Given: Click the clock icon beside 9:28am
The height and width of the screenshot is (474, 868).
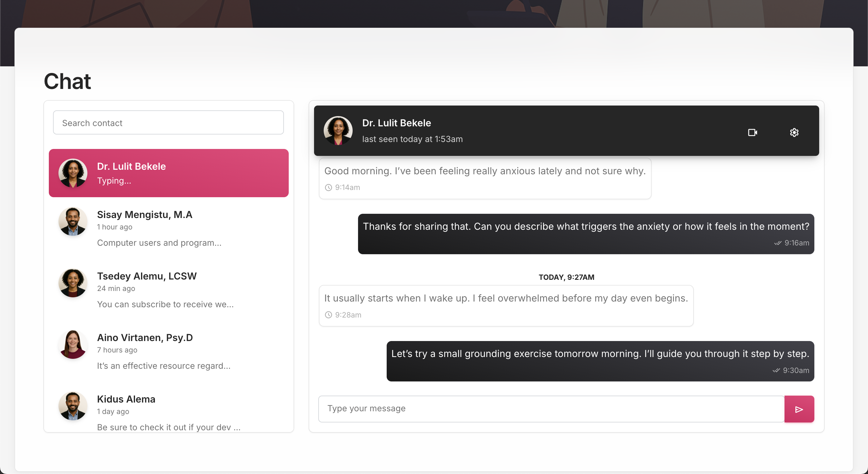Looking at the screenshot, I should coord(328,315).
